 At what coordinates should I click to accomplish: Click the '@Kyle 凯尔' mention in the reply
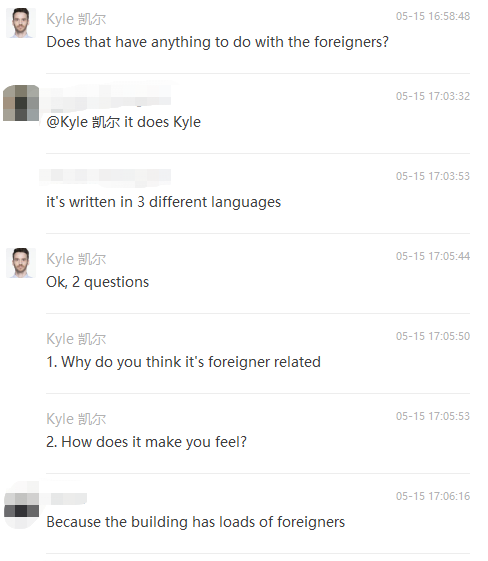[x=83, y=122]
